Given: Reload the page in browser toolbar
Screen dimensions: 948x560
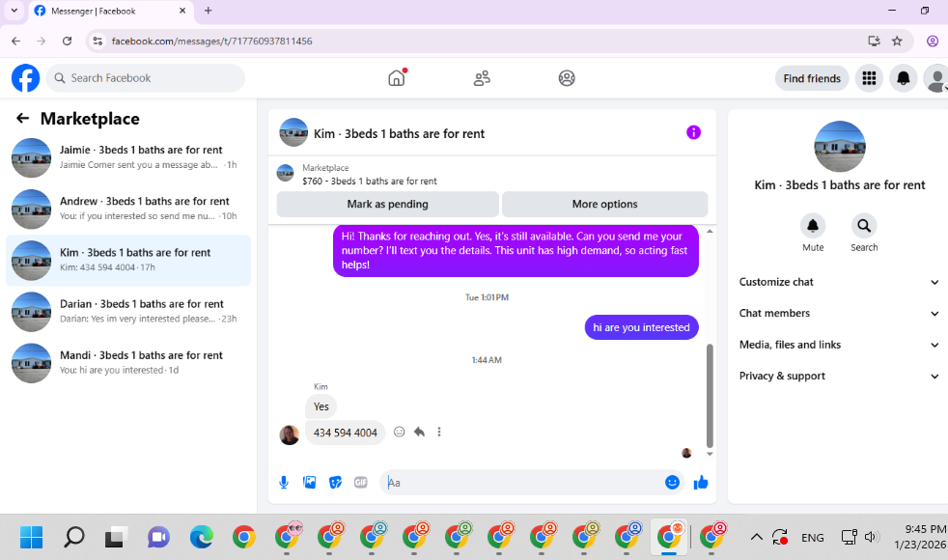Looking at the screenshot, I should [x=68, y=42].
